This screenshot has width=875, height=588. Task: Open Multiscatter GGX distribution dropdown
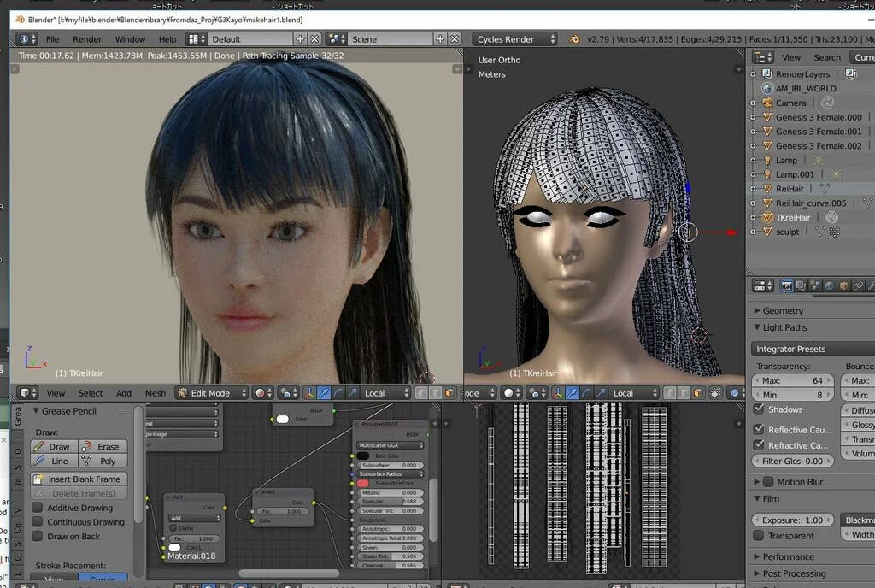pyautogui.click(x=390, y=445)
